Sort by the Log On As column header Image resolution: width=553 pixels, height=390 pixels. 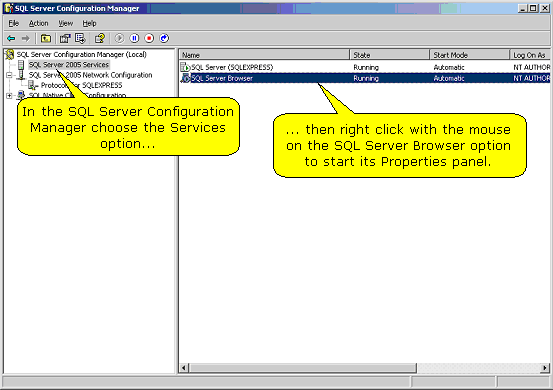click(530, 55)
